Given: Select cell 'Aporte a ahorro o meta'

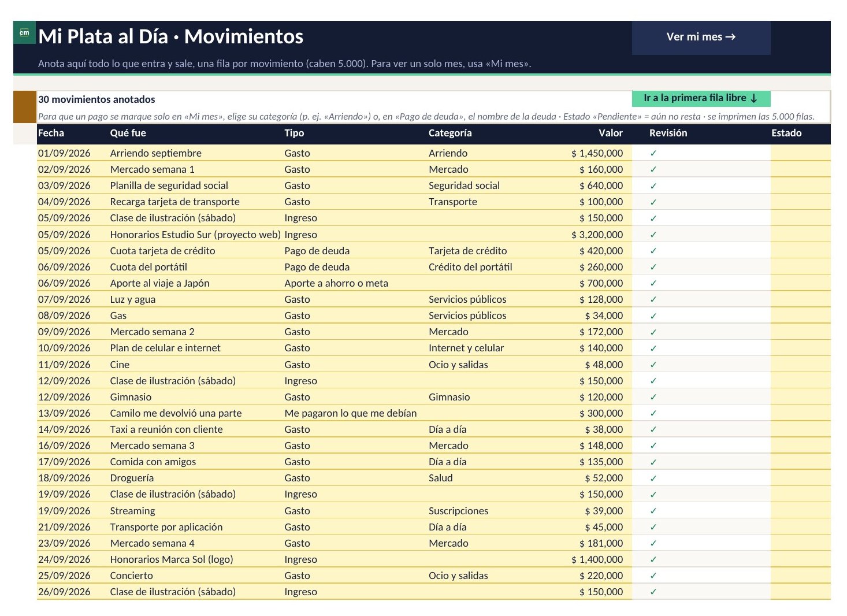Looking at the screenshot, I should (x=336, y=283).
